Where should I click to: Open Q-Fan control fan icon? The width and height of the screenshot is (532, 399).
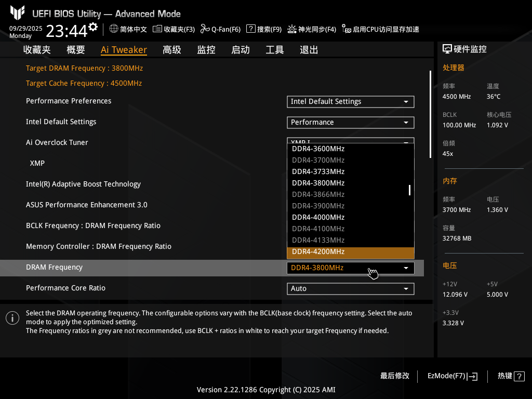point(205,29)
